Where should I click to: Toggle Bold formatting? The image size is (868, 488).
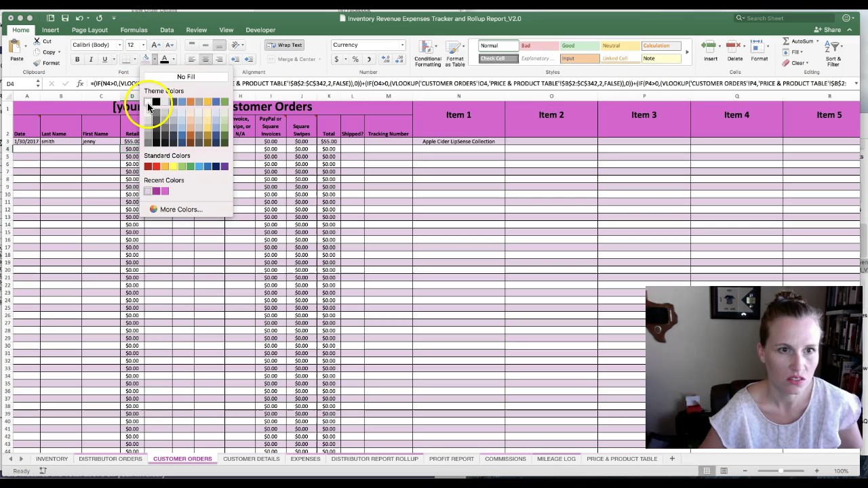77,60
